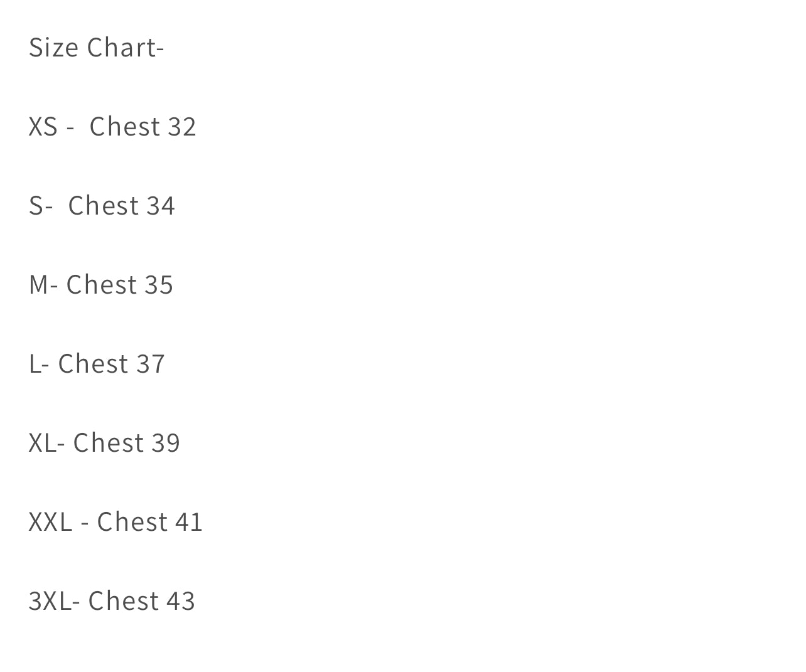Click the word "Chest" in the XL row

(109, 443)
